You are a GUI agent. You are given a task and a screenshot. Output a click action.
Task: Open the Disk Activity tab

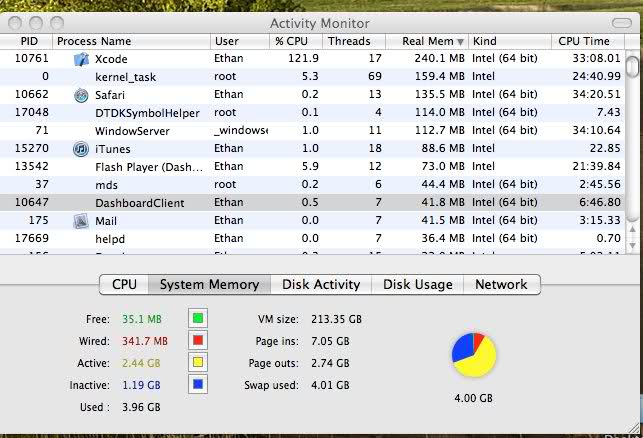tap(321, 284)
